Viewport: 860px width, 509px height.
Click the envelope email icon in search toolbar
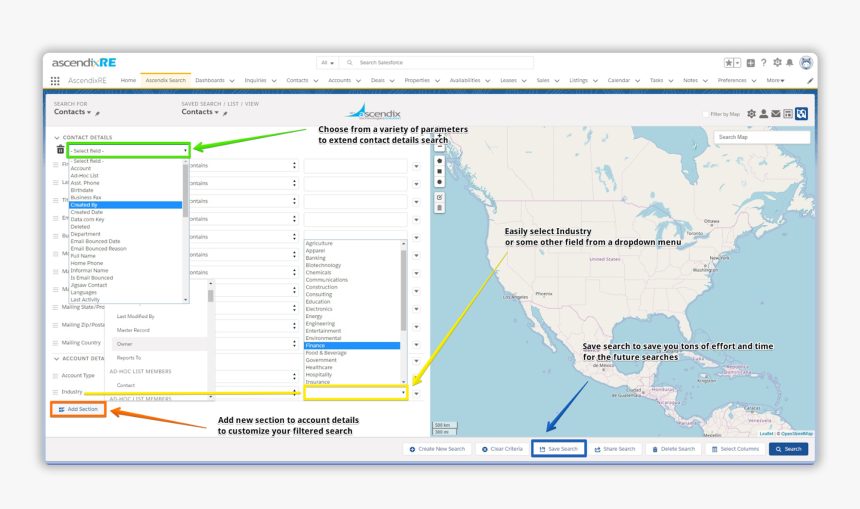point(776,114)
